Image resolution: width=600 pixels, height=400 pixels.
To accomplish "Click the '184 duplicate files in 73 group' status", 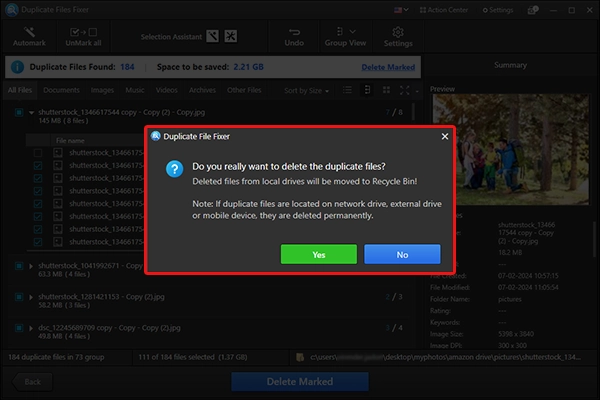I will (x=56, y=357).
